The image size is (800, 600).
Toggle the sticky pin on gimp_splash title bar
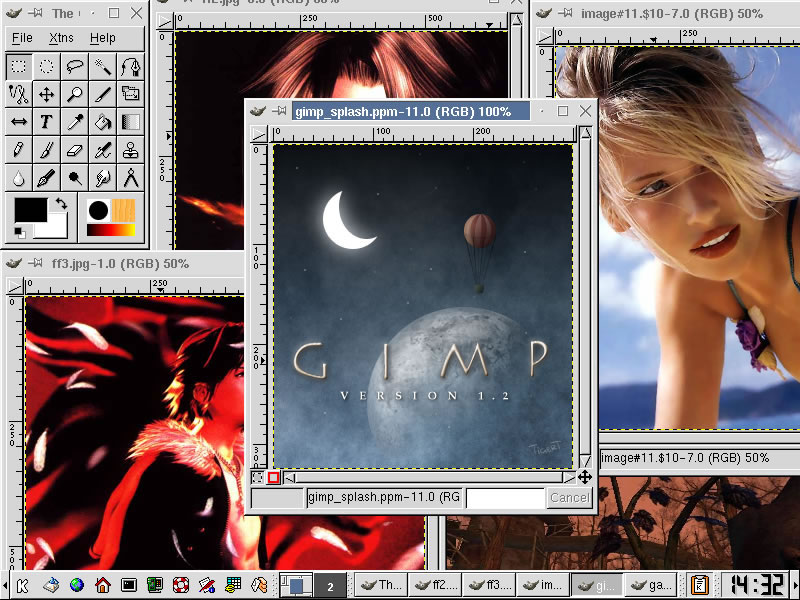click(279, 111)
